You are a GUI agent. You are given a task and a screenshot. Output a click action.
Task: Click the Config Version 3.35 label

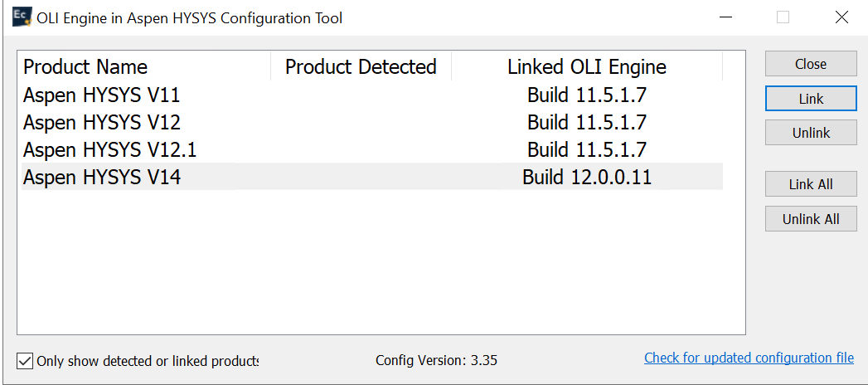click(436, 360)
